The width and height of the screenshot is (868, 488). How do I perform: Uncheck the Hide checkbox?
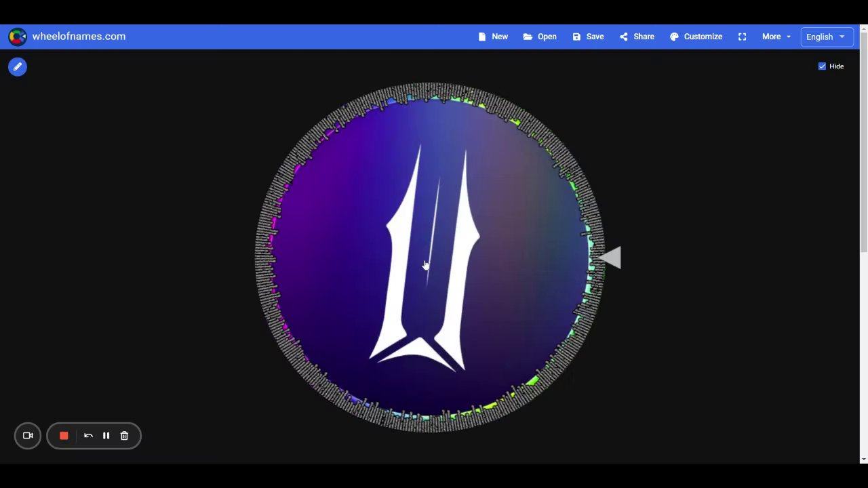point(822,66)
